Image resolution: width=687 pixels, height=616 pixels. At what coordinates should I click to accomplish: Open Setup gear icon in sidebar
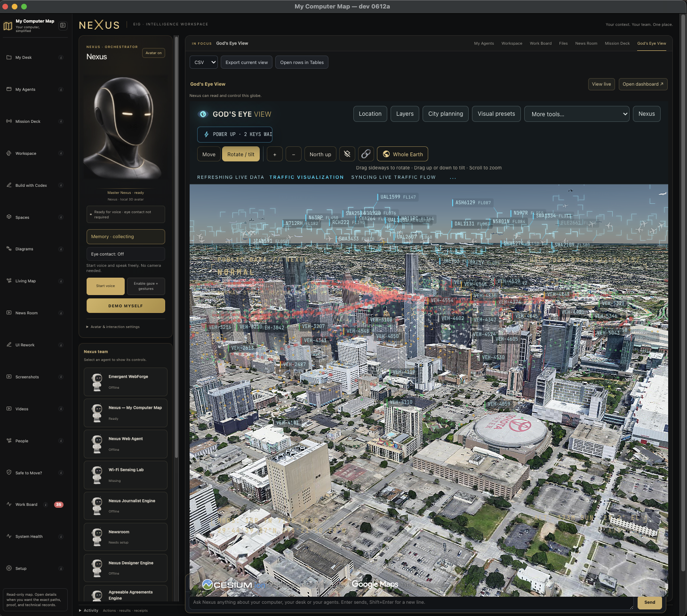pyautogui.click(x=9, y=568)
